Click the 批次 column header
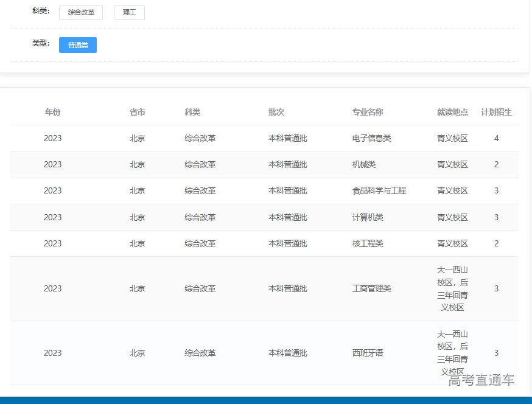This screenshot has width=532, height=404. pyautogui.click(x=276, y=112)
